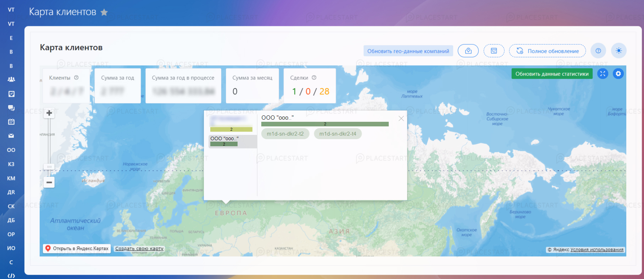644x279 pixels.
Task: Zoom out on the map with minus
Action: (x=49, y=182)
